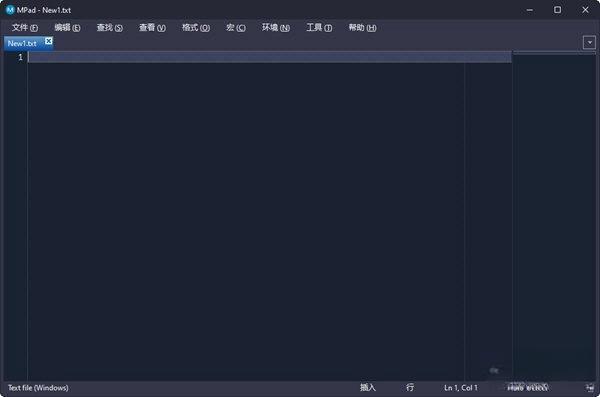Close the New1.txt tab with its X
The width and height of the screenshot is (600, 397).
[49, 41]
